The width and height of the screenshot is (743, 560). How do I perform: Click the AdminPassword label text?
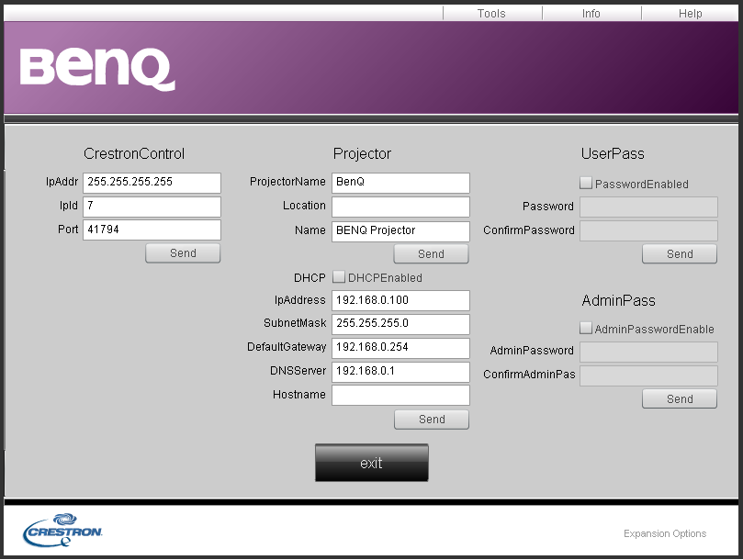tap(532, 350)
